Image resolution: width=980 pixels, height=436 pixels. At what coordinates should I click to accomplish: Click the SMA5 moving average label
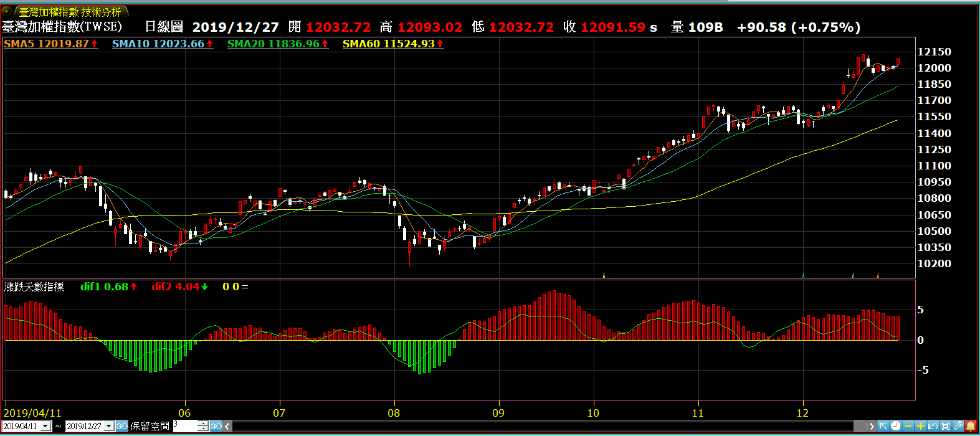pos(50,44)
